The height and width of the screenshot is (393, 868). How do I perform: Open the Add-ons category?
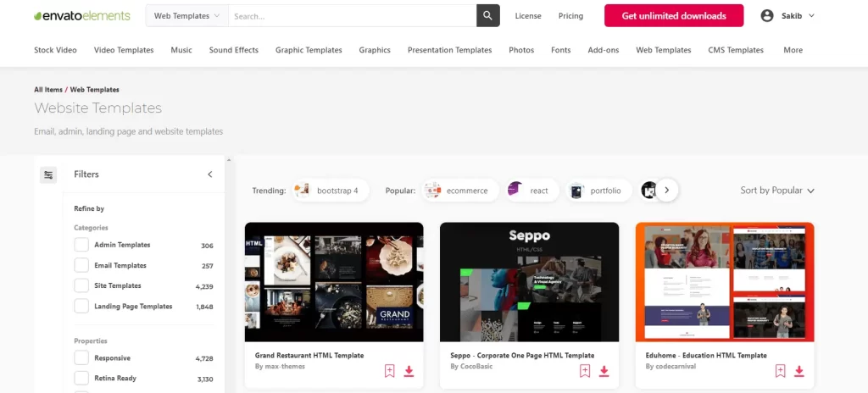tap(604, 50)
